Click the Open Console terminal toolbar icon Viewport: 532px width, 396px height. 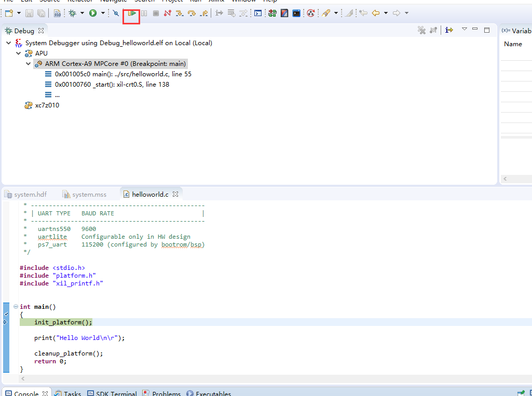[x=258, y=13]
